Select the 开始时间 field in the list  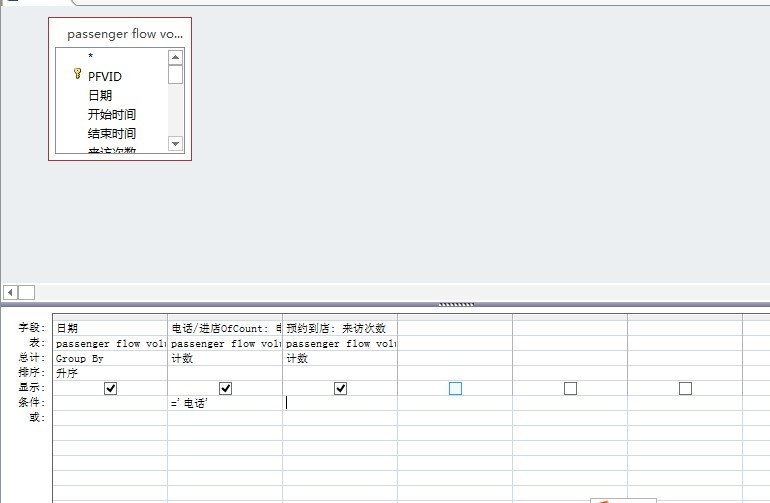point(111,114)
